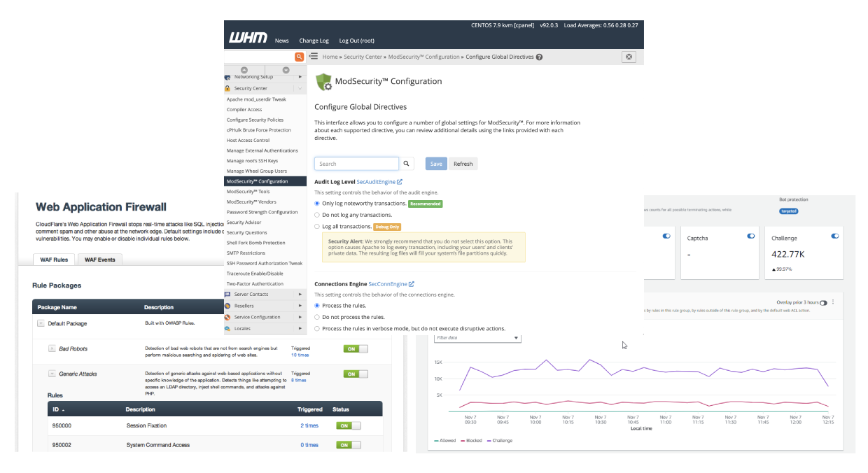
Task: Open cPHulk Brute Force Protection
Action: pos(258,130)
